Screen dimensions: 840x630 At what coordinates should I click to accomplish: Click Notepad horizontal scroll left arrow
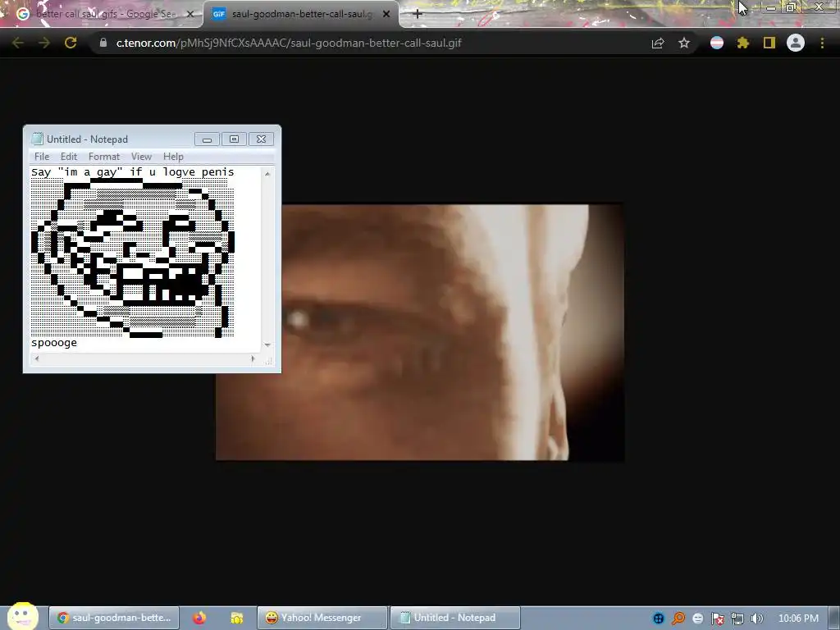(36, 359)
